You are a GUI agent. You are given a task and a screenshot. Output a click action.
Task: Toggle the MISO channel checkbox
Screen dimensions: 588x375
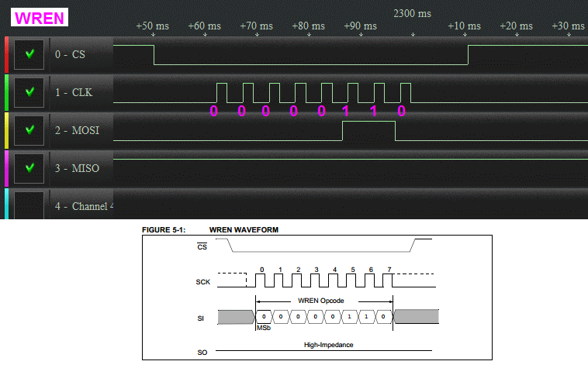pos(29,167)
